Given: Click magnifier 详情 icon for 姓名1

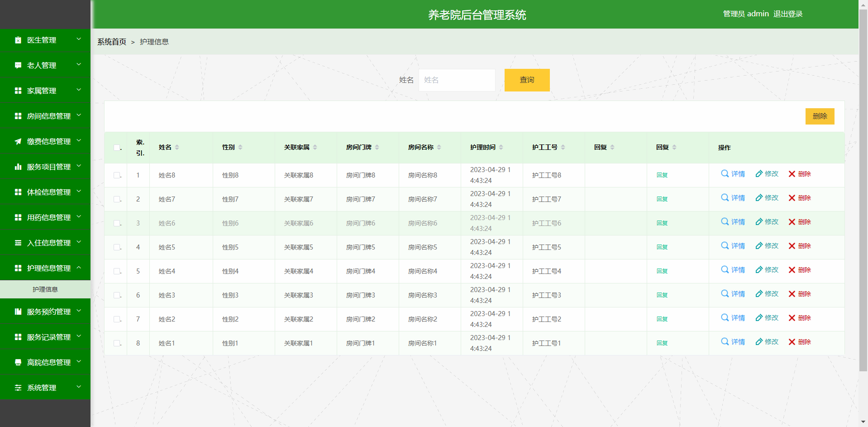Looking at the screenshot, I should [x=725, y=341].
